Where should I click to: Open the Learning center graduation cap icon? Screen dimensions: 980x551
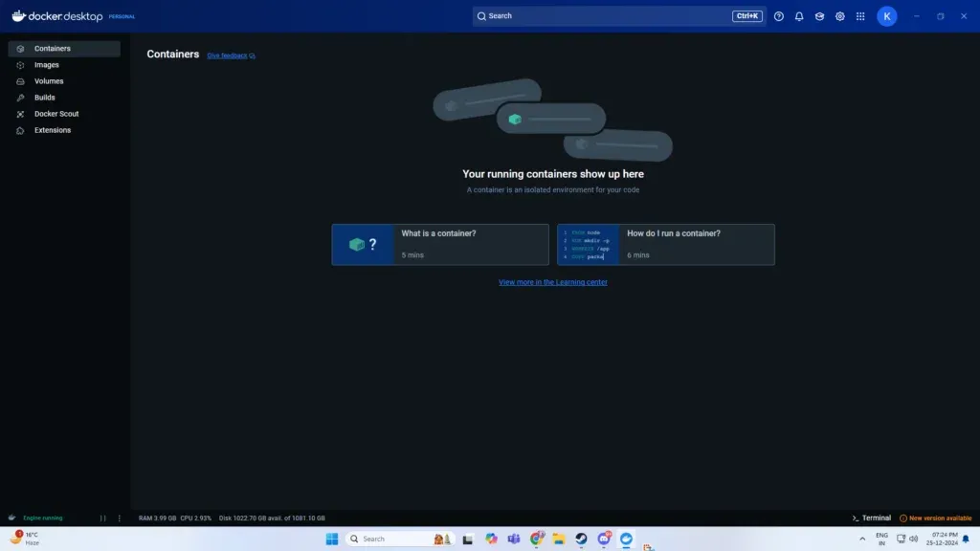click(819, 15)
